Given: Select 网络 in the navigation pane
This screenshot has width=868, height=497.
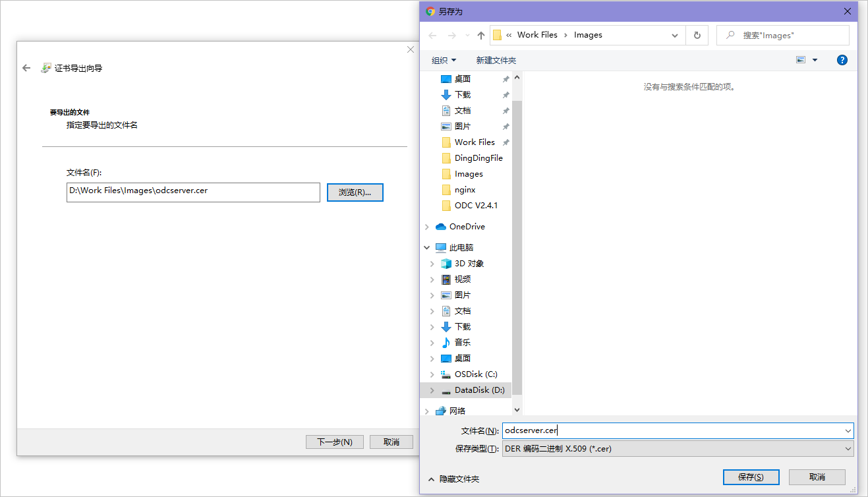Looking at the screenshot, I should click(x=457, y=411).
